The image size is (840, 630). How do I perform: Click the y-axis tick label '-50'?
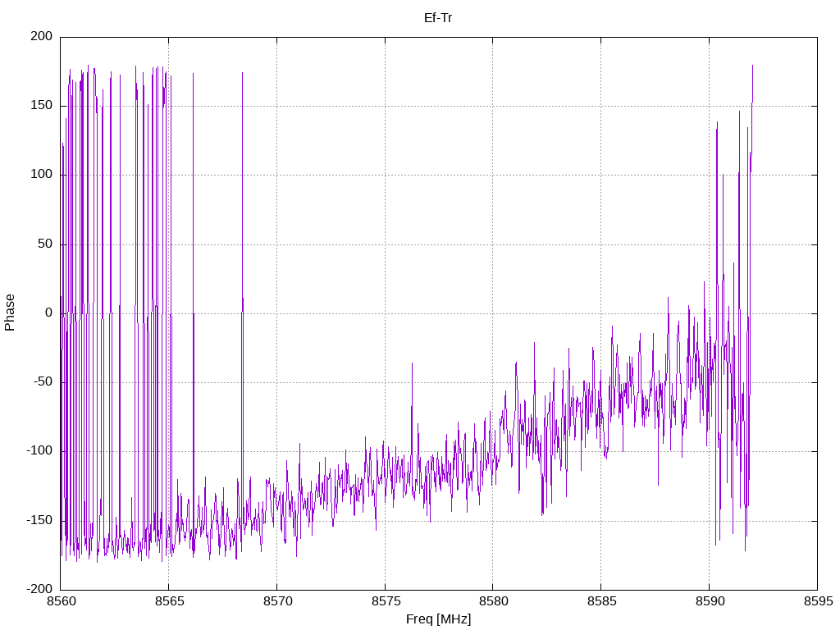click(43, 382)
